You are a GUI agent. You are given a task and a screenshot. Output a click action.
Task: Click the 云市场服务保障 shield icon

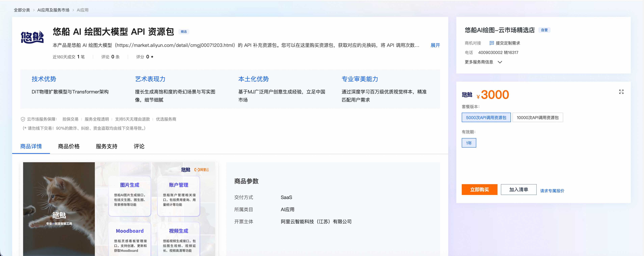[x=23, y=119]
